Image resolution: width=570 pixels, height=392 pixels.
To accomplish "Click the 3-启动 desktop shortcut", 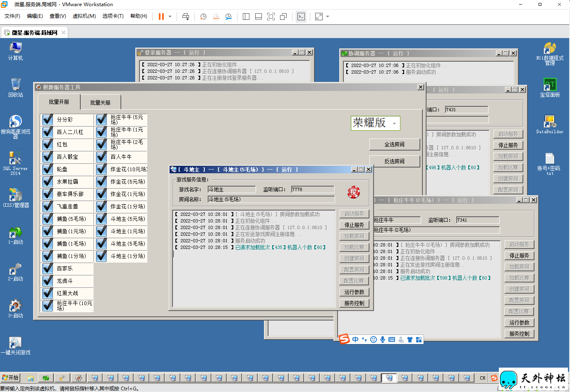I will [x=15, y=309].
